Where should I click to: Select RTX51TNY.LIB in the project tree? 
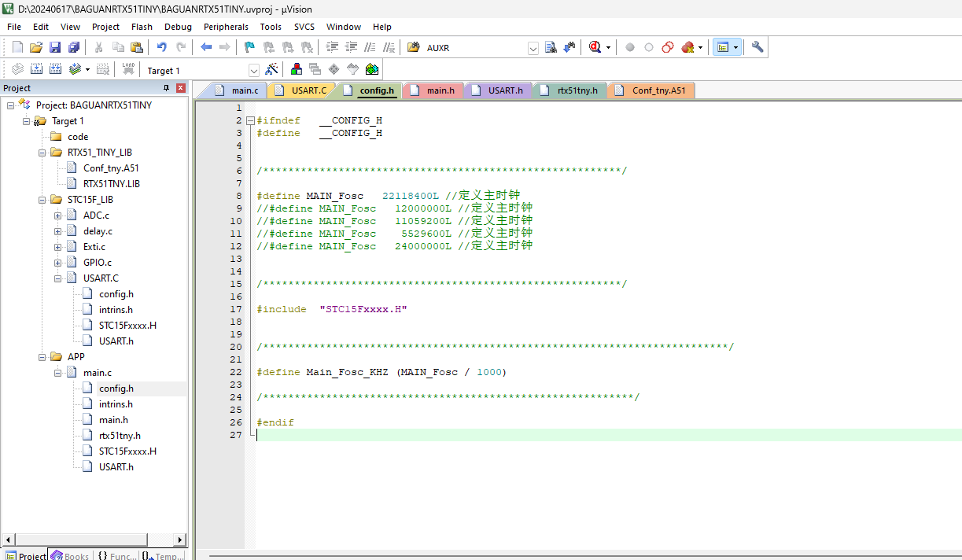coord(112,183)
